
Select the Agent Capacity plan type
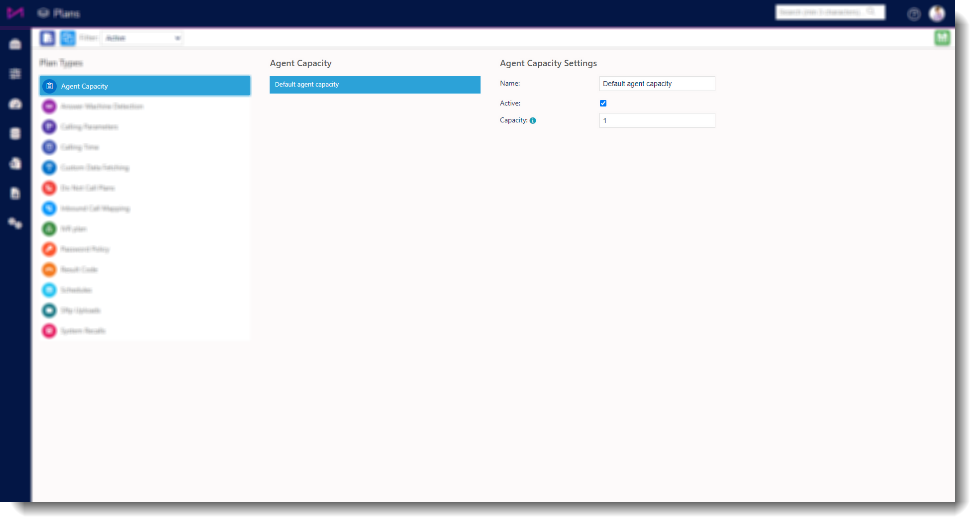pyautogui.click(x=145, y=86)
